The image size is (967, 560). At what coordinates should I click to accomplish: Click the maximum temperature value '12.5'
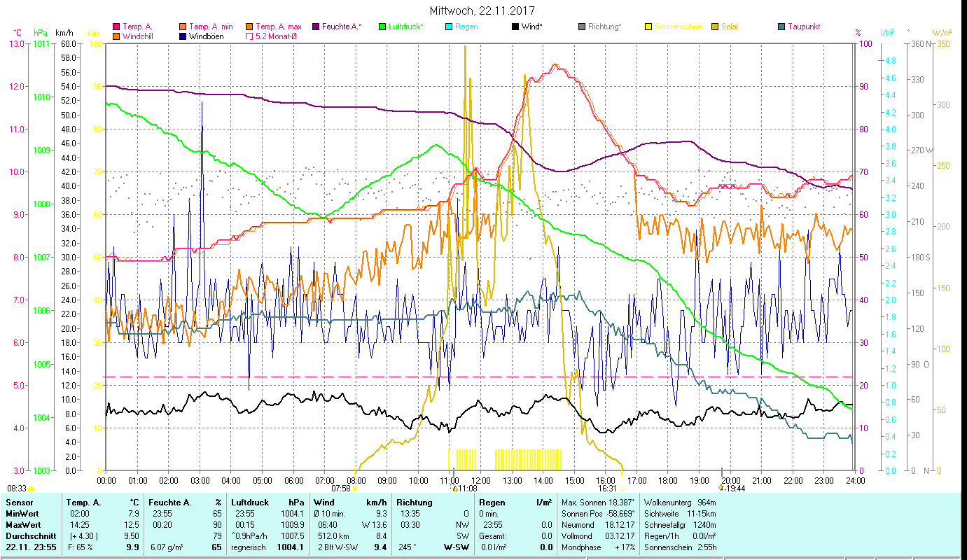pos(132,525)
